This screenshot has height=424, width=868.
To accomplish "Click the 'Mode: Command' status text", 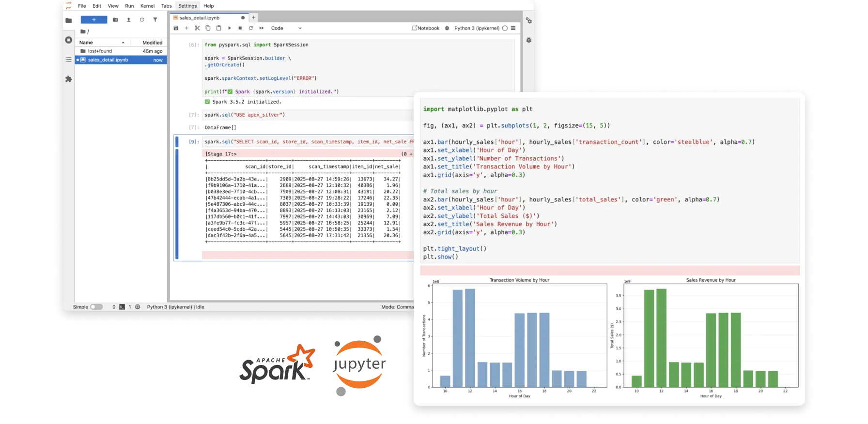I will 397,307.
